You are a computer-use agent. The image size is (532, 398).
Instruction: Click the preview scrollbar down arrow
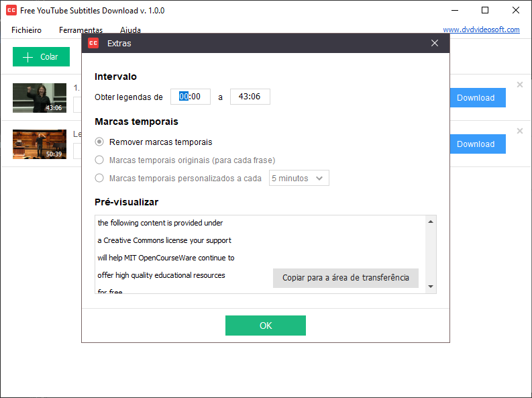[x=431, y=287]
